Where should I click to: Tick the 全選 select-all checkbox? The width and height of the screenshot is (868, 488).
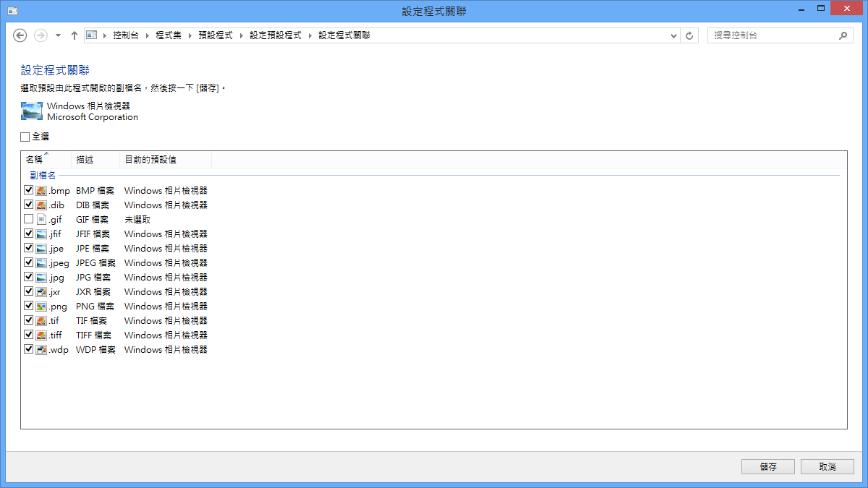click(25, 137)
